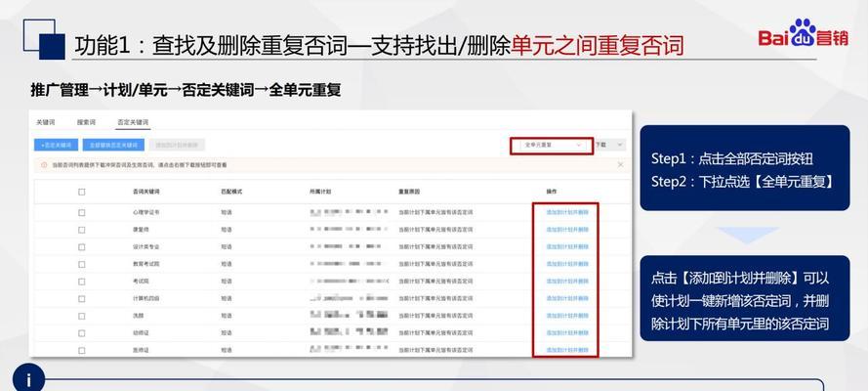Click 添加到计划并删除 link on 考试院 row
Screen dimensions: 868x391
pyautogui.click(x=567, y=282)
